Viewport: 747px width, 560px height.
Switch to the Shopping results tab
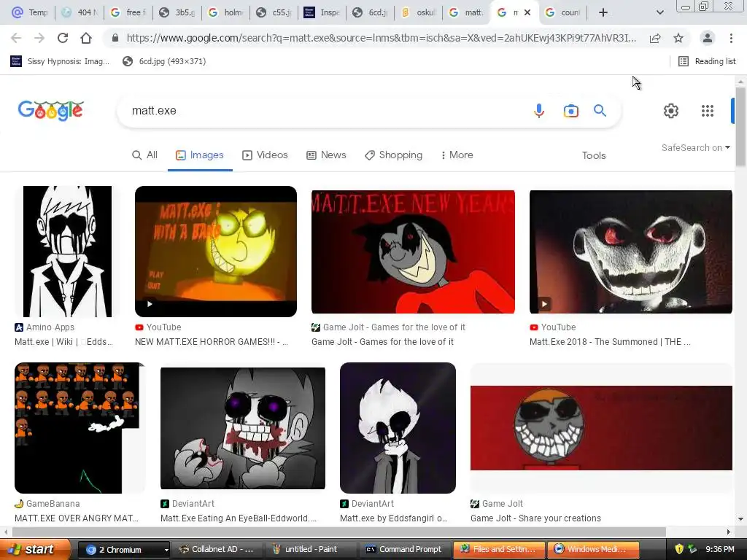pyautogui.click(x=393, y=155)
